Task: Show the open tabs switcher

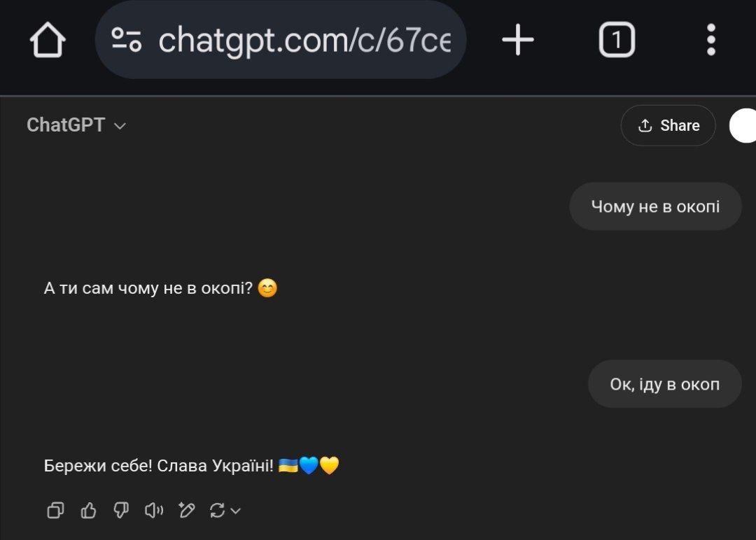Action: coord(617,39)
